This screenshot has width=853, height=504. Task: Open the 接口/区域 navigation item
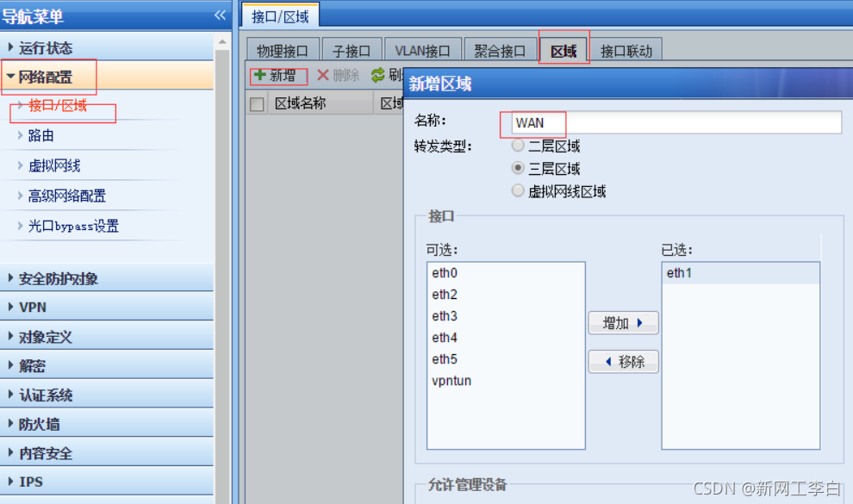pos(58,105)
